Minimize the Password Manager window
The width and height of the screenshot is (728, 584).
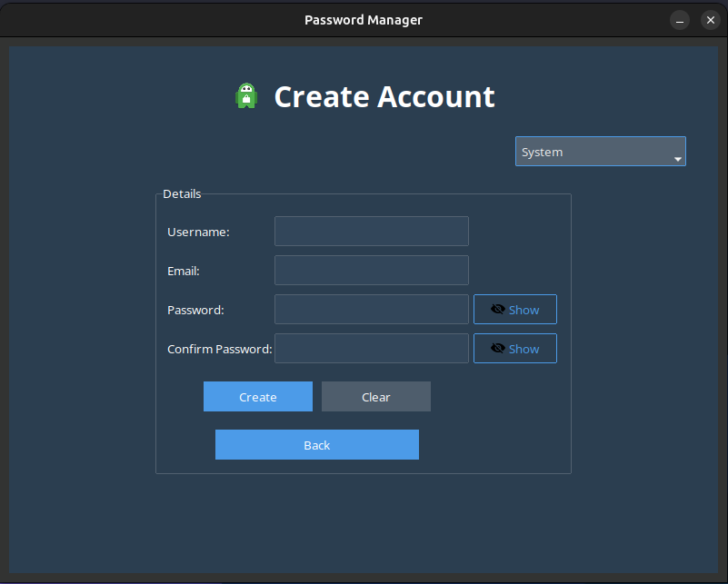pos(680,20)
